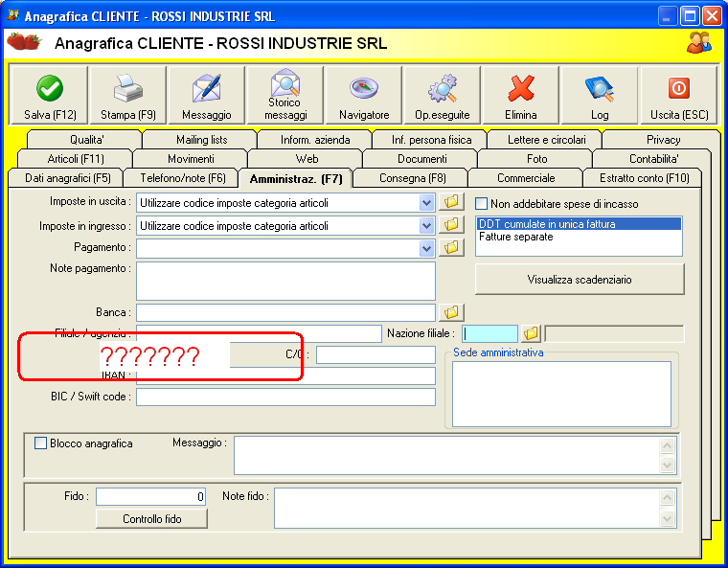
Task: Click the Sede amministrativa text box
Action: (x=561, y=394)
